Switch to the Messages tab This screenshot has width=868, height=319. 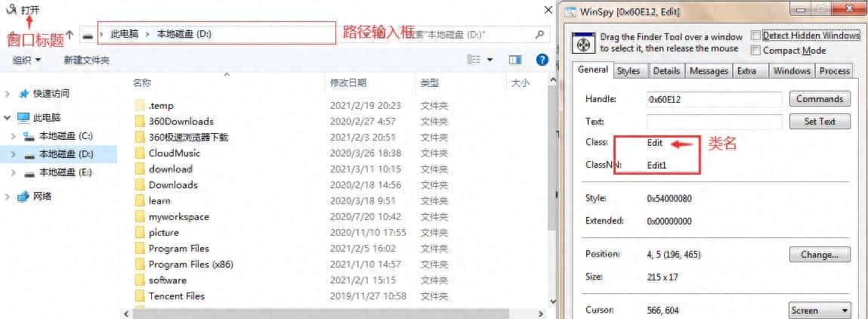point(709,71)
